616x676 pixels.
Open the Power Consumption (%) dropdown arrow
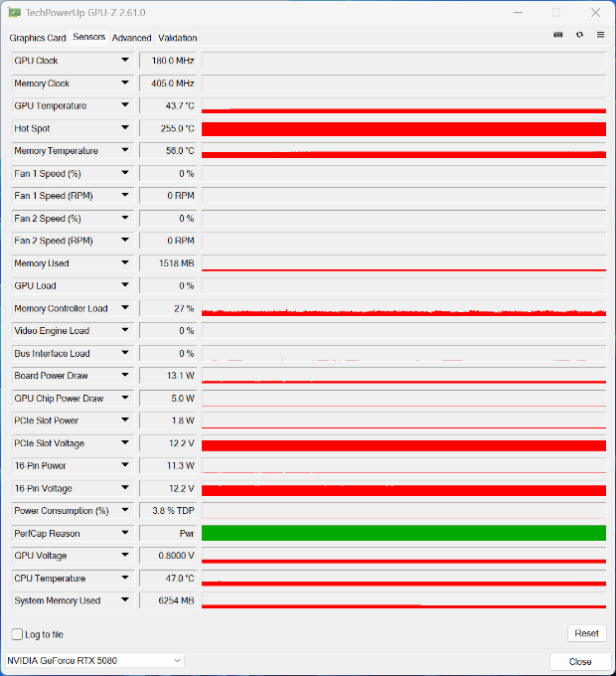pos(125,510)
